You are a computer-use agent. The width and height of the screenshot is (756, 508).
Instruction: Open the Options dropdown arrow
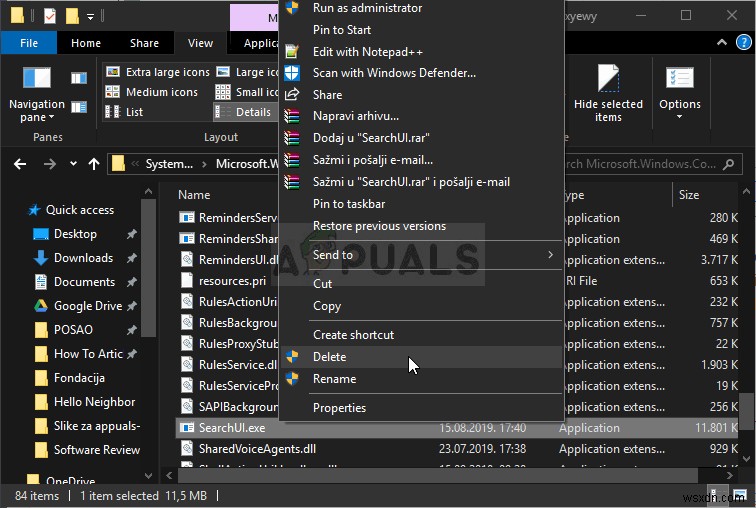click(x=679, y=117)
